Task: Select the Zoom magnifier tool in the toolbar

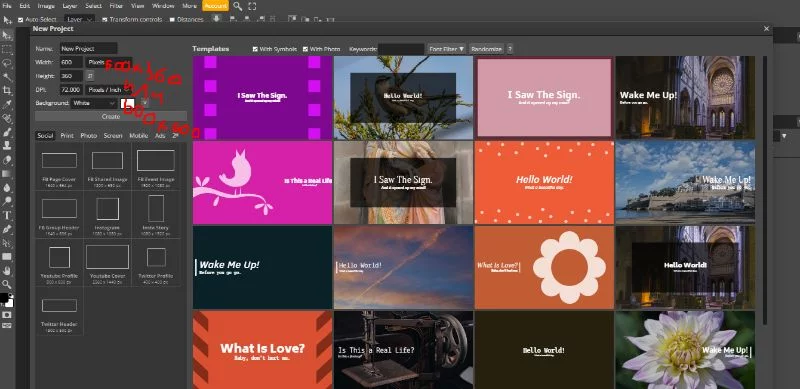Action: click(7, 284)
